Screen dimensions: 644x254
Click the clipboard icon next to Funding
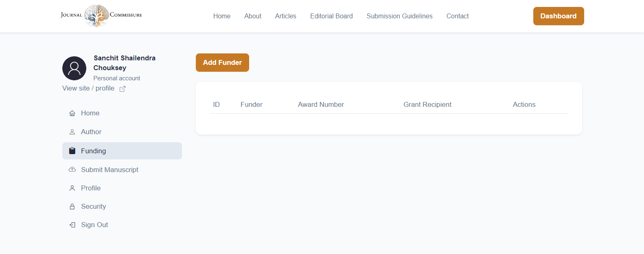[72, 151]
